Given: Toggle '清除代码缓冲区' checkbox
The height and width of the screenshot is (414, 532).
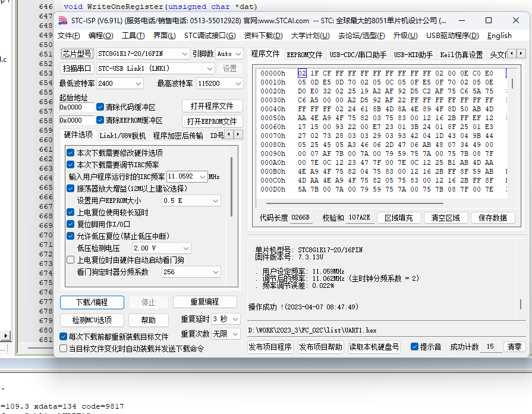Looking at the screenshot, I should [100, 107].
